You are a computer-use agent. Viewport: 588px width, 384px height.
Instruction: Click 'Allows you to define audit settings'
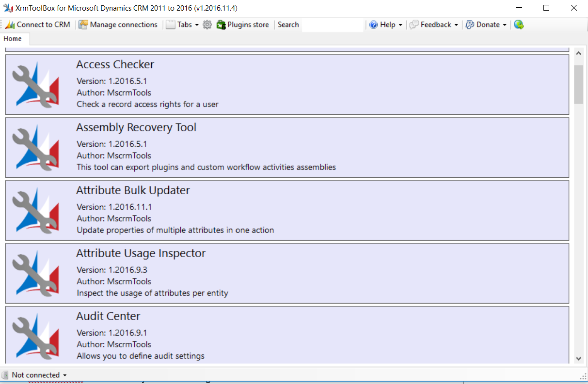pos(141,356)
